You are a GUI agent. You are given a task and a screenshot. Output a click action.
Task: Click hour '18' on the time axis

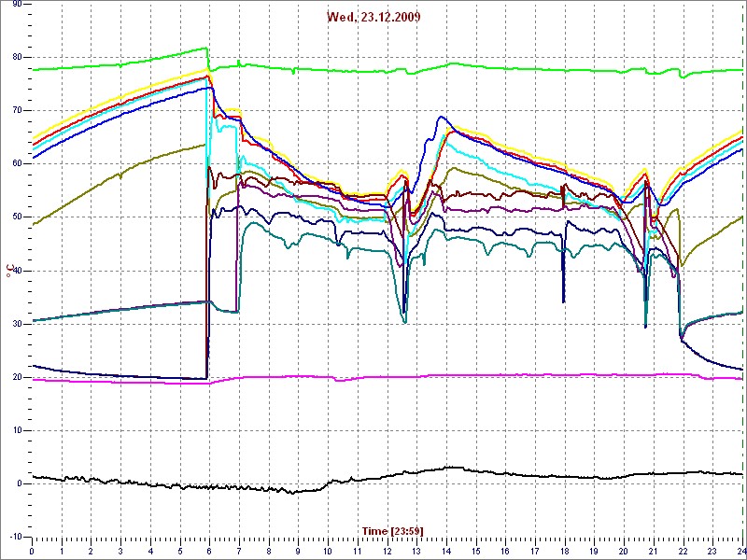pyautogui.click(x=565, y=551)
